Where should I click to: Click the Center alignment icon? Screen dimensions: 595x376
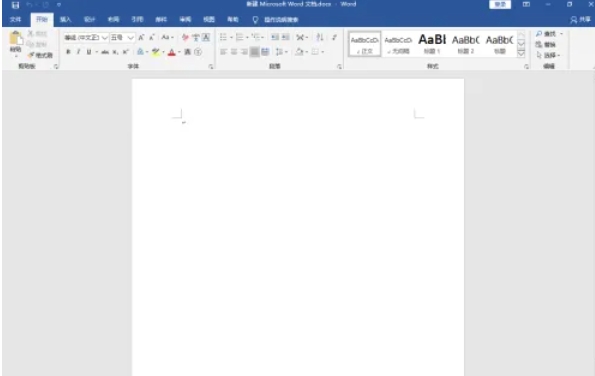click(x=234, y=52)
